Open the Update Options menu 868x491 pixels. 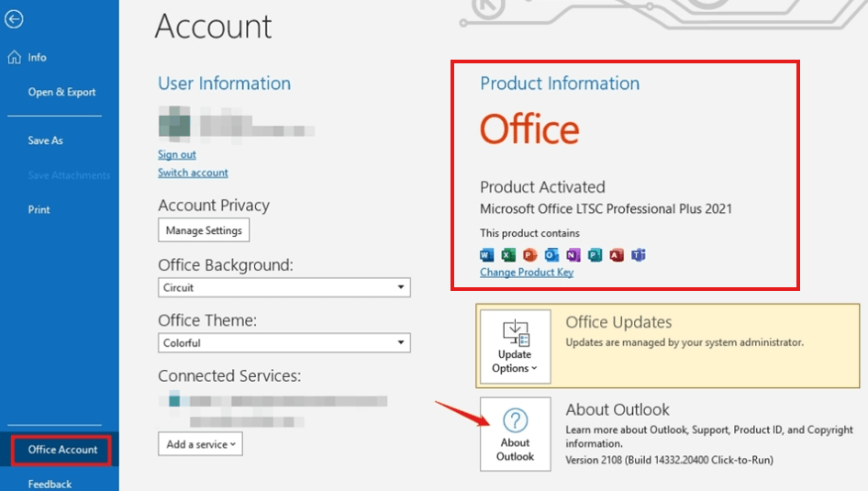click(515, 347)
